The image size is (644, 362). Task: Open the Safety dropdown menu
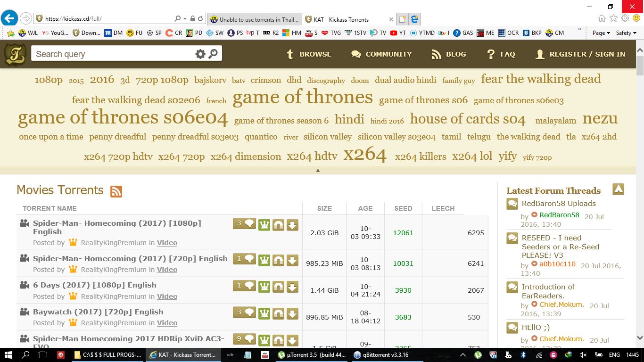click(x=627, y=33)
